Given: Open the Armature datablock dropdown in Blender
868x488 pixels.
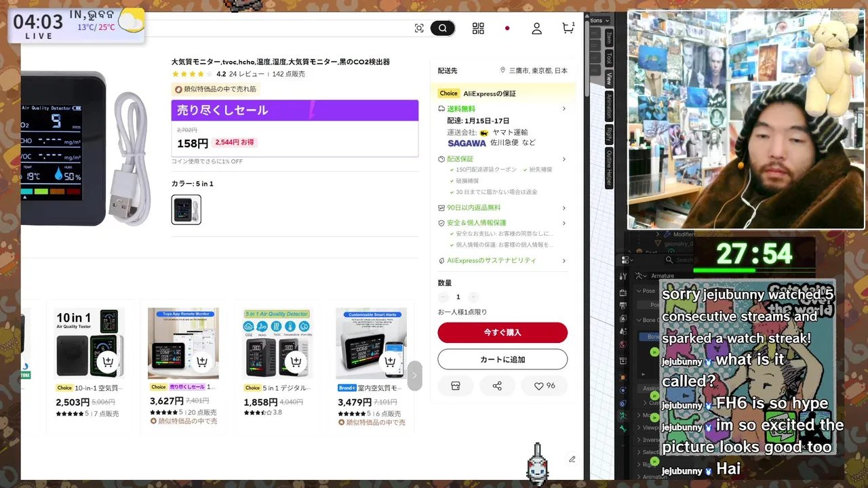Looking at the screenshot, I should coord(639,276).
